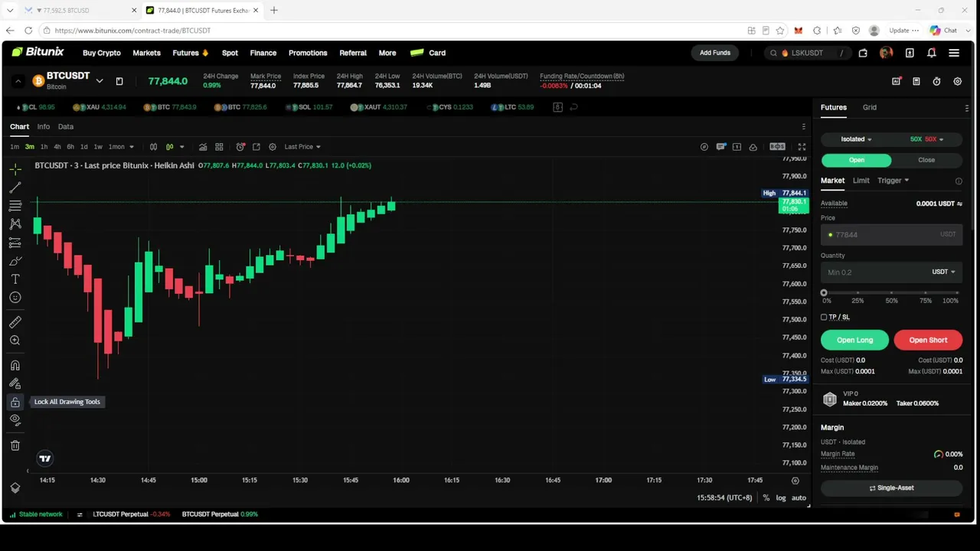Switch to the Info tab
Image resolution: width=980 pixels, height=551 pixels.
pyautogui.click(x=44, y=127)
